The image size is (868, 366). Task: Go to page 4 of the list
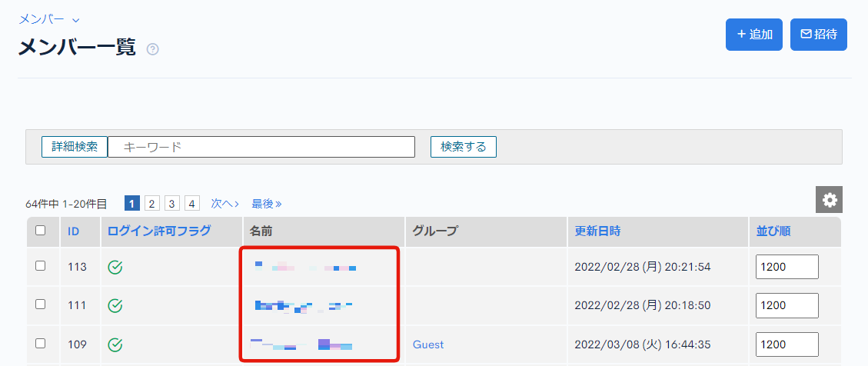[x=192, y=204]
